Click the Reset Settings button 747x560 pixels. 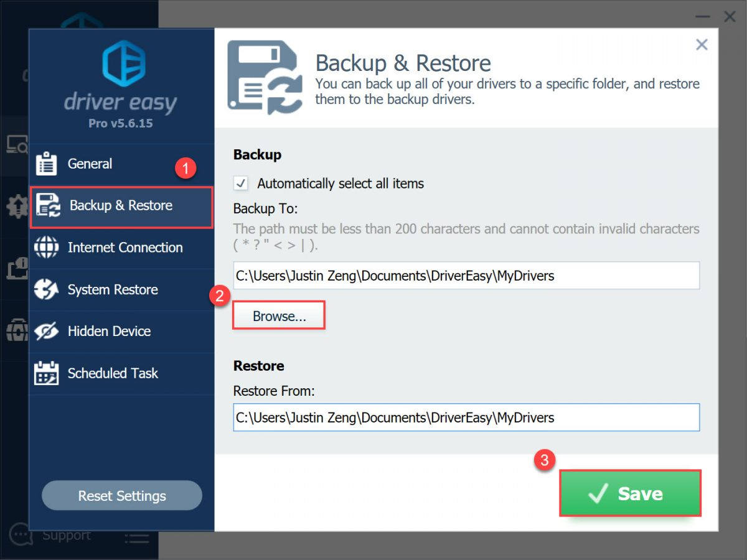[x=122, y=496]
